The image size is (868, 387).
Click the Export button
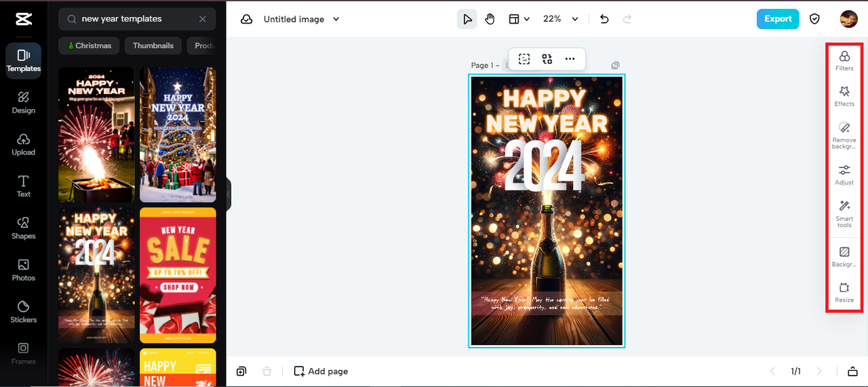coord(778,19)
